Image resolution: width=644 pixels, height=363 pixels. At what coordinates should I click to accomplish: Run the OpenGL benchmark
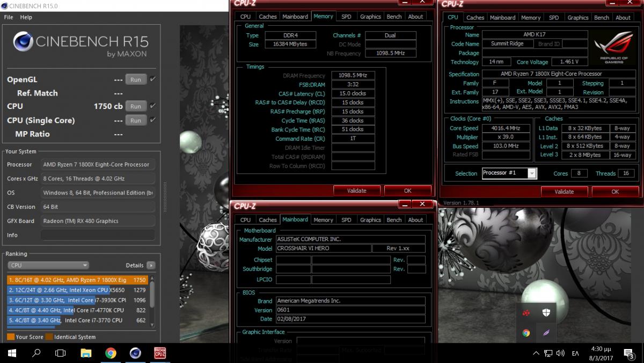[x=136, y=79]
